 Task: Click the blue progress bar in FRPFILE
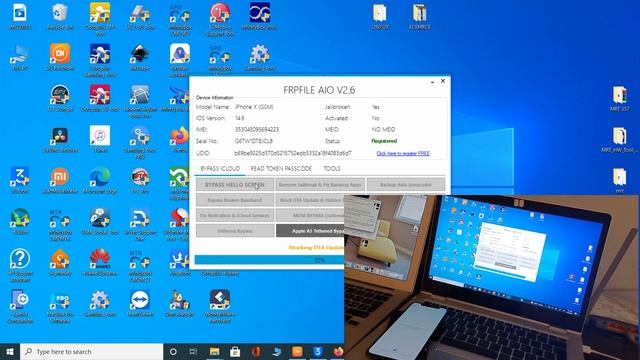pos(269,260)
